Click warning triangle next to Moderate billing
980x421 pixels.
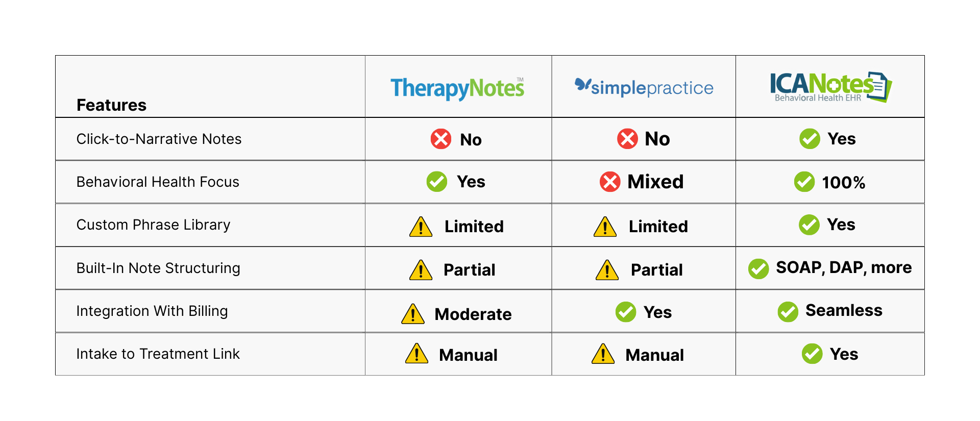(413, 314)
